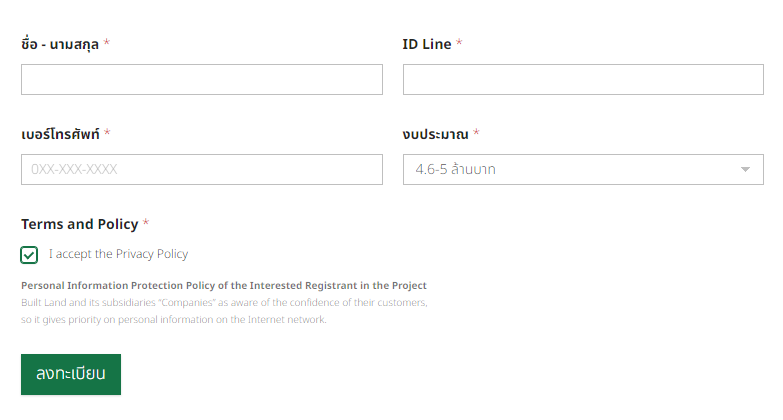Focus the ID Line text field
The width and height of the screenshot is (783, 420).
(x=583, y=79)
